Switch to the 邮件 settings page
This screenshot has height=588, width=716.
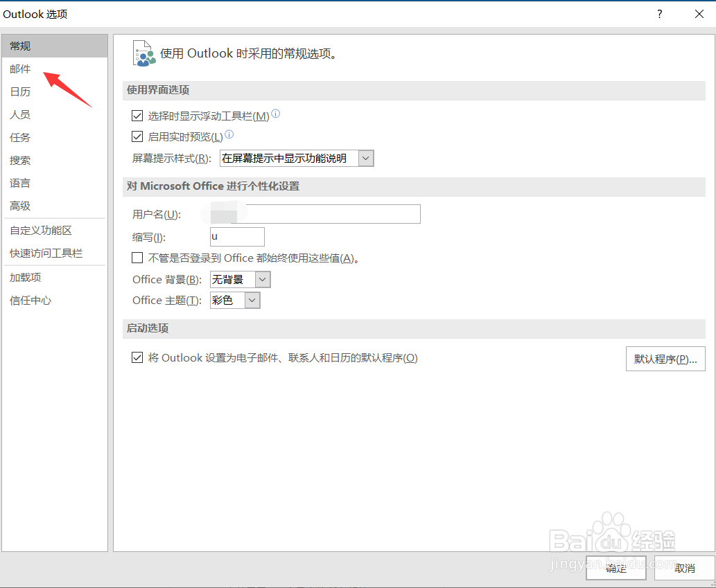[x=20, y=69]
